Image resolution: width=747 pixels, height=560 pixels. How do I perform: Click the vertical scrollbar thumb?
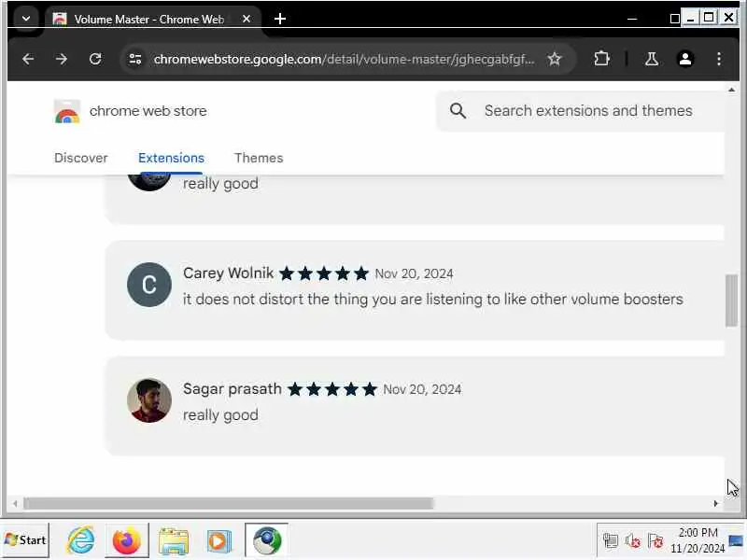click(731, 301)
